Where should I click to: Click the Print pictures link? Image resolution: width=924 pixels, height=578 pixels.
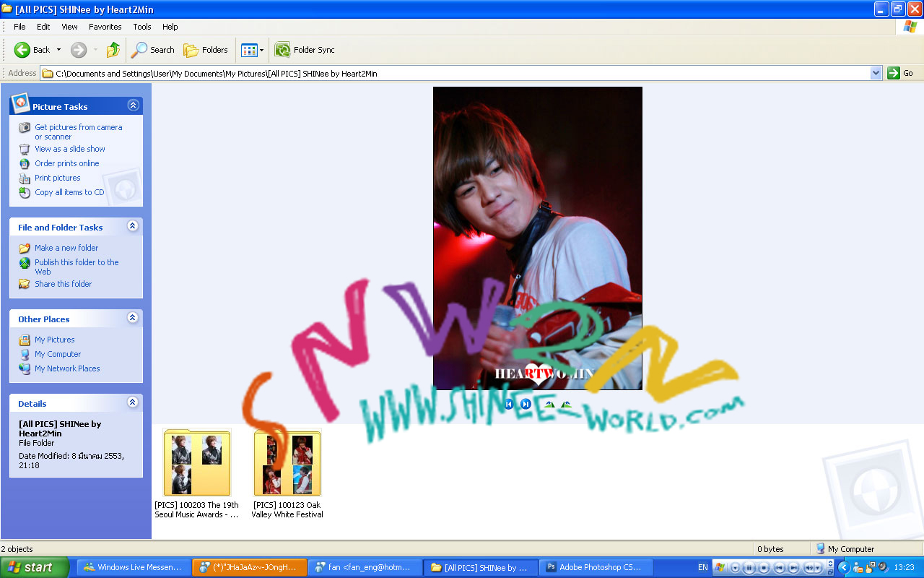click(x=58, y=178)
